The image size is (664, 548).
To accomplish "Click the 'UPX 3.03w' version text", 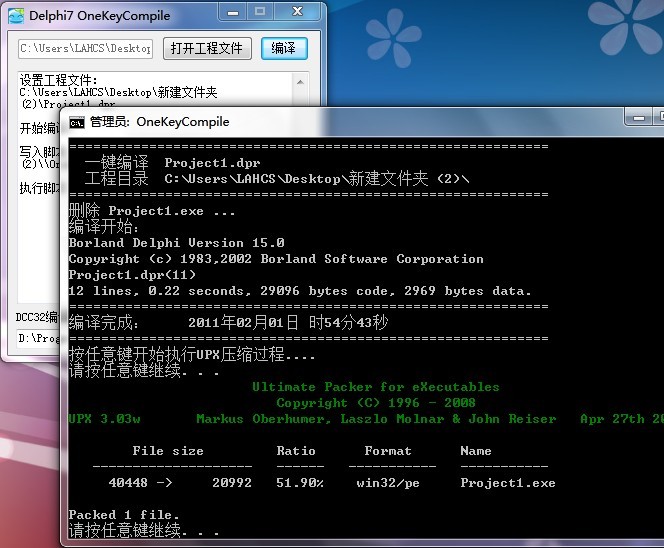I will click(x=104, y=419).
